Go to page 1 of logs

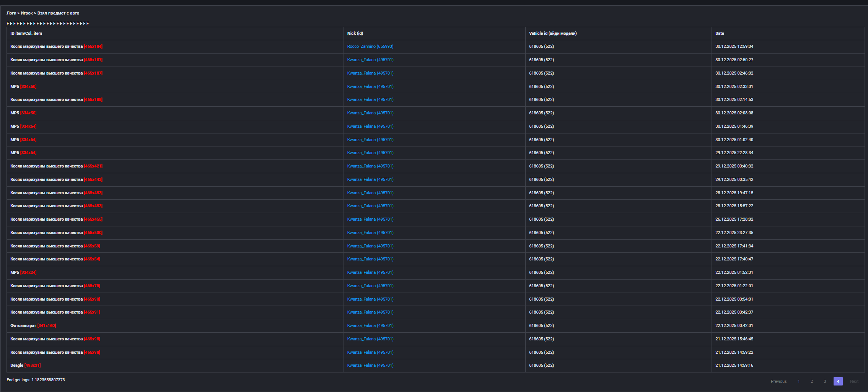[x=798, y=381]
